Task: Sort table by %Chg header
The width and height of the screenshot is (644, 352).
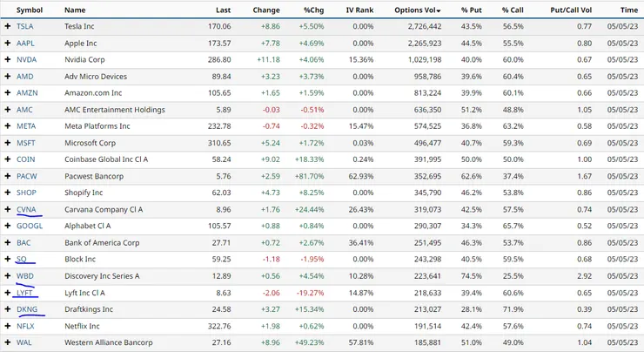Action: click(314, 10)
